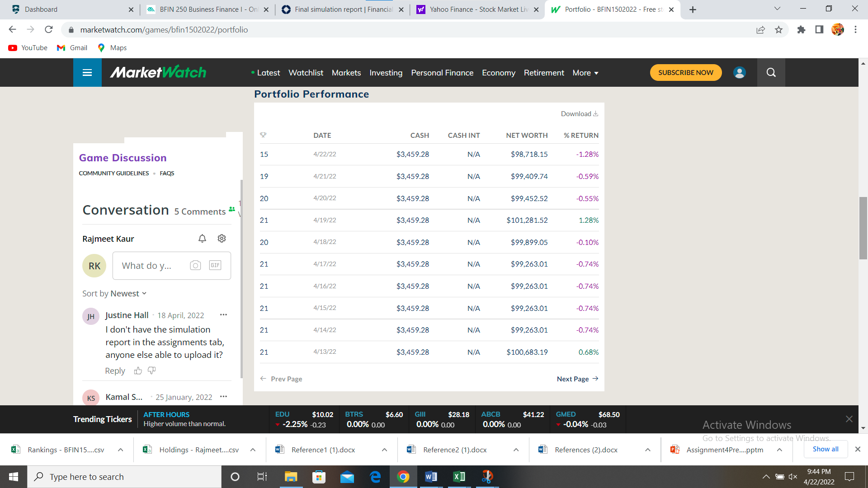Open the COMMUNITY GUIDELINES link

pos(114,174)
